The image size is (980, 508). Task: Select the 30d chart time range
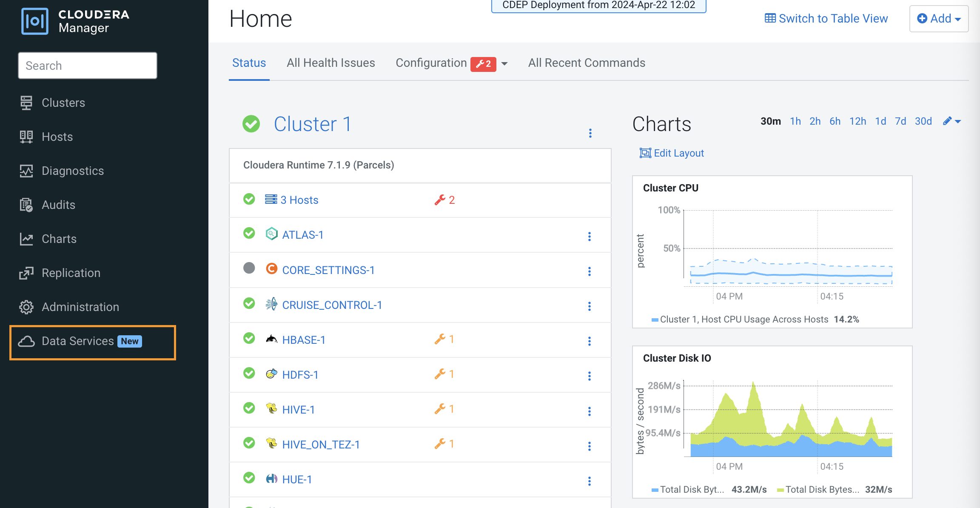923,121
